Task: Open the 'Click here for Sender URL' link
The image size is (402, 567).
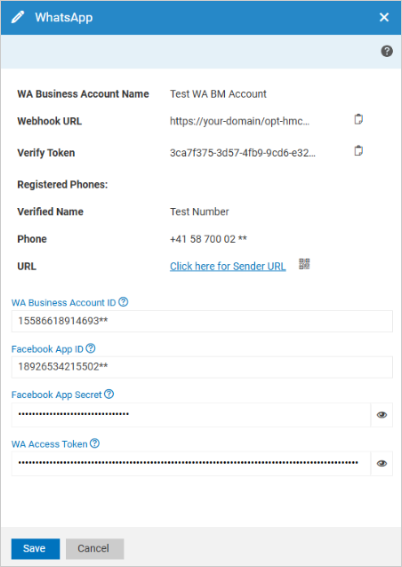Action: (x=228, y=266)
